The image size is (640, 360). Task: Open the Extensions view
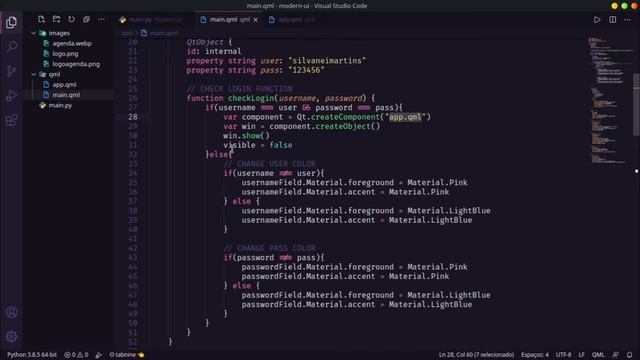click(11, 120)
